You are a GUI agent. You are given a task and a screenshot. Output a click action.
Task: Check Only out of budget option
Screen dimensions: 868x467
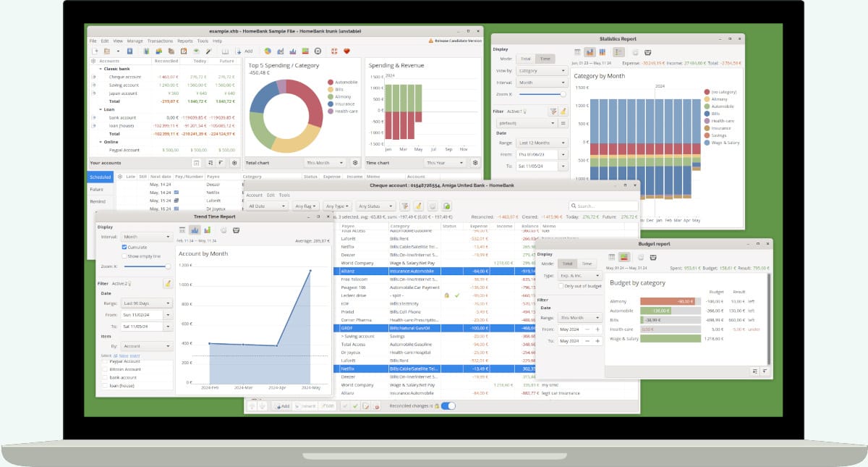pyautogui.click(x=559, y=287)
